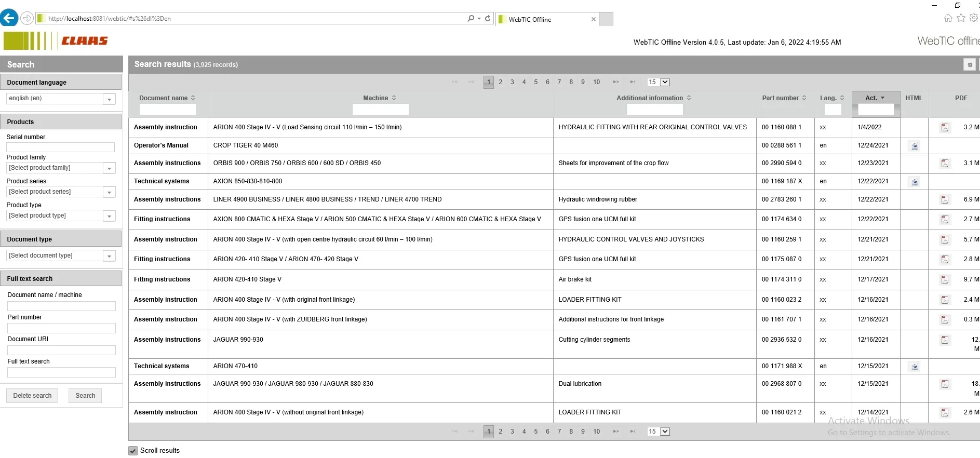
Task: Jump to last page in bottom paginator
Action: [x=633, y=432]
